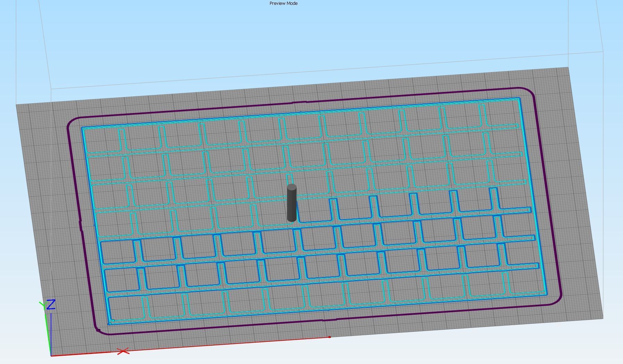Image resolution: width=623 pixels, height=364 pixels.
Task: Click the "Preview Mode" label
Action: pyautogui.click(x=284, y=3)
